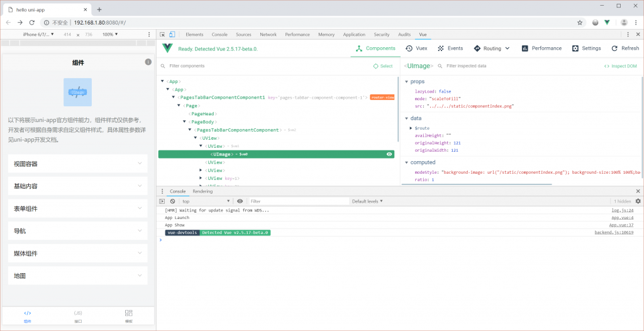Click the info icon beside 组件 title
This screenshot has height=331, width=644.
(x=148, y=62)
